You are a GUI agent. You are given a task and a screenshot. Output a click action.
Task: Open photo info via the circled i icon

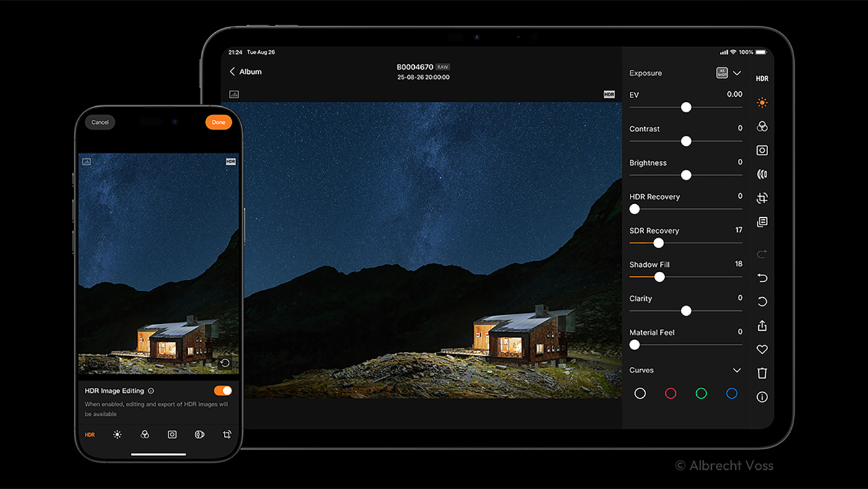pyautogui.click(x=762, y=397)
